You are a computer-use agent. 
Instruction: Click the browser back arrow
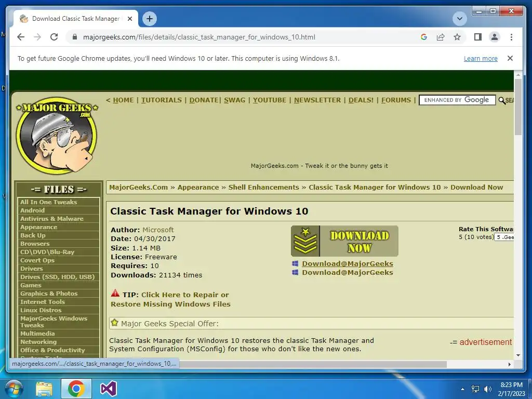(21, 37)
